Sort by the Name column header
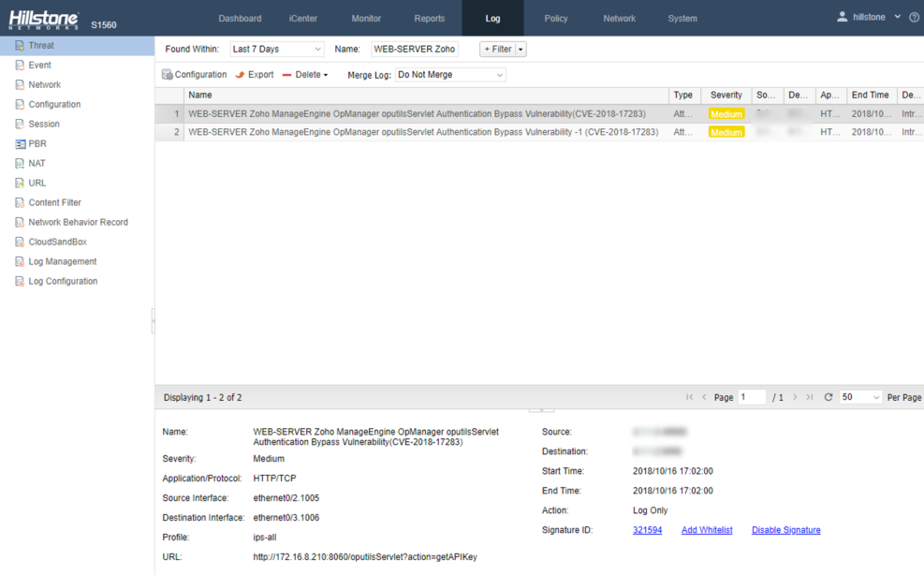This screenshot has width=924, height=575. pos(426,95)
